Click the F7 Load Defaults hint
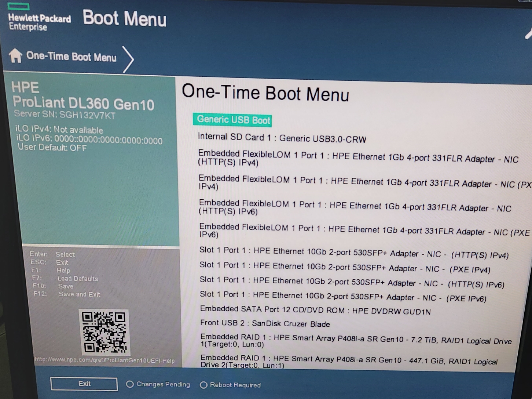Screen dimensions: 532x399 (65, 279)
